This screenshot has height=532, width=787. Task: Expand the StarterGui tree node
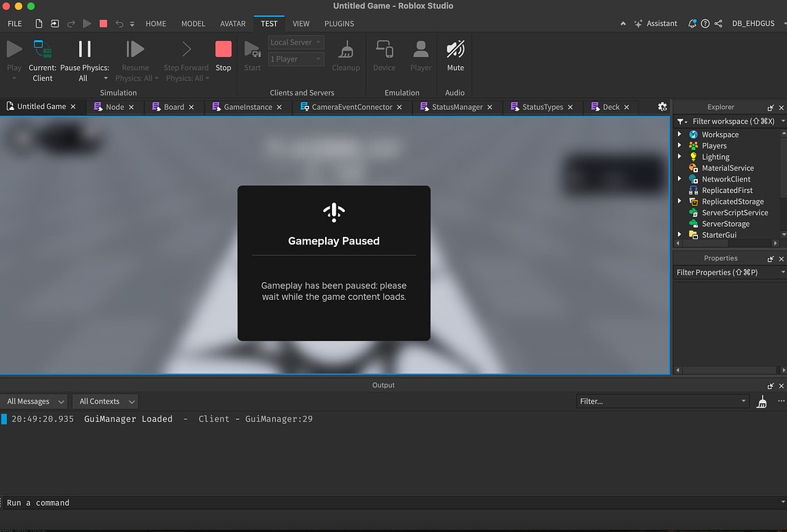[x=679, y=234]
